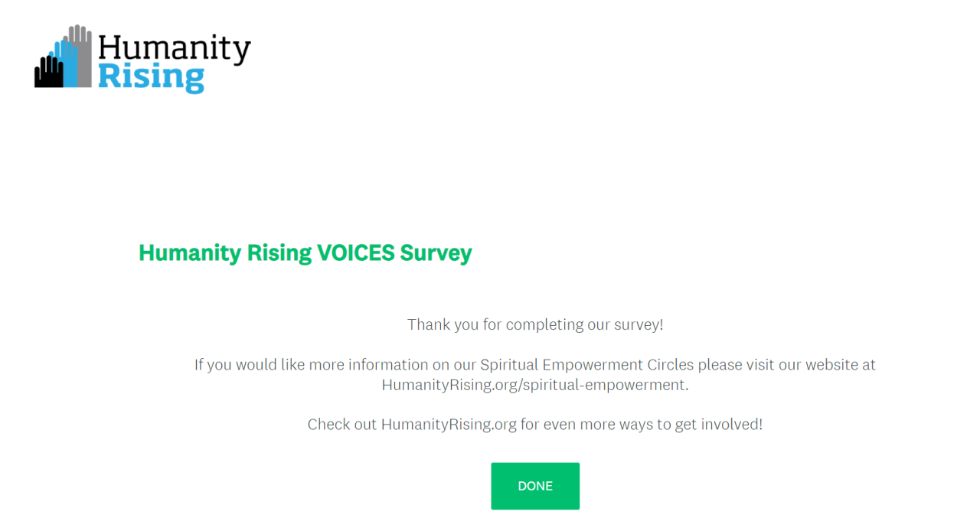This screenshot has width=980, height=521.
Task: Click the word Humanity in the logo
Action: pos(174,48)
